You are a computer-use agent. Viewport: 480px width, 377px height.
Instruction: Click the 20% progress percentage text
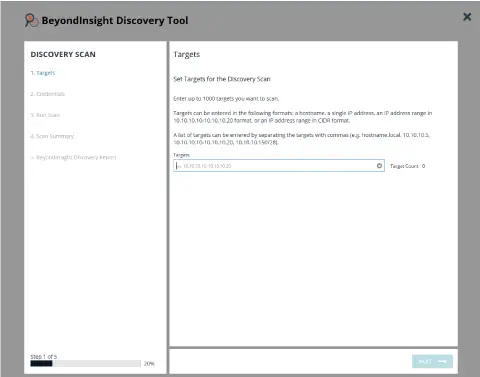(x=149, y=364)
